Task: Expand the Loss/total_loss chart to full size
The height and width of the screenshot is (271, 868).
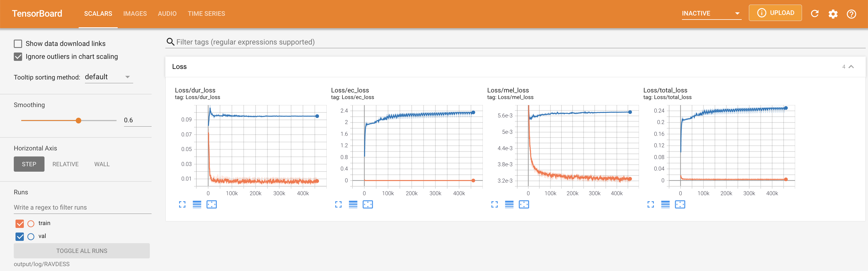Action: click(x=651, y=204)
